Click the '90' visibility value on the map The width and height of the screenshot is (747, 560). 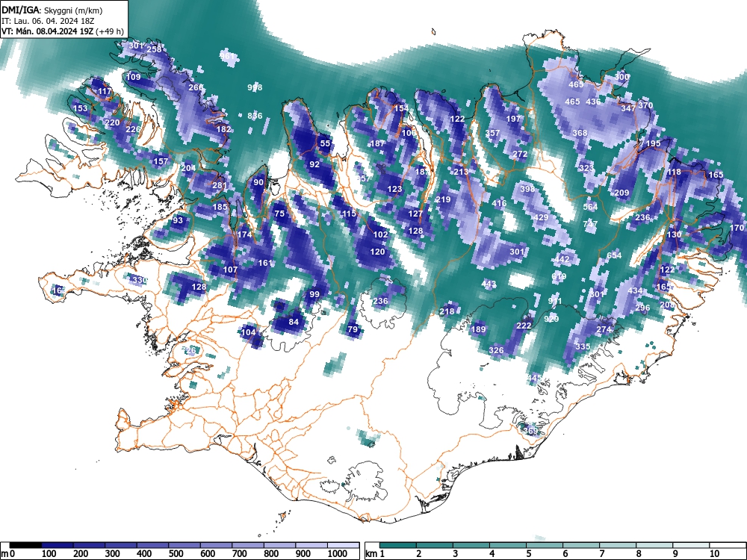pos(258,182)
